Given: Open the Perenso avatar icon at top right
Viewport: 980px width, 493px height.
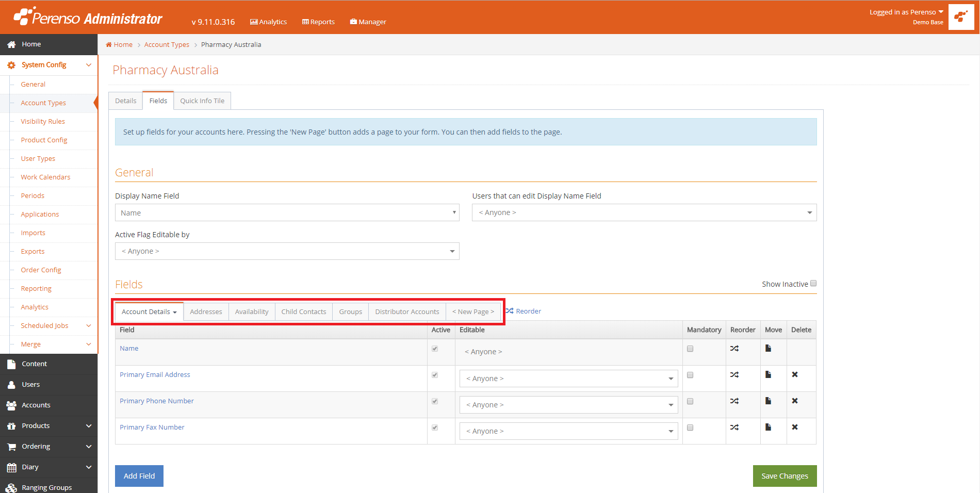Looking at the screenshot, I should point(961,17).
